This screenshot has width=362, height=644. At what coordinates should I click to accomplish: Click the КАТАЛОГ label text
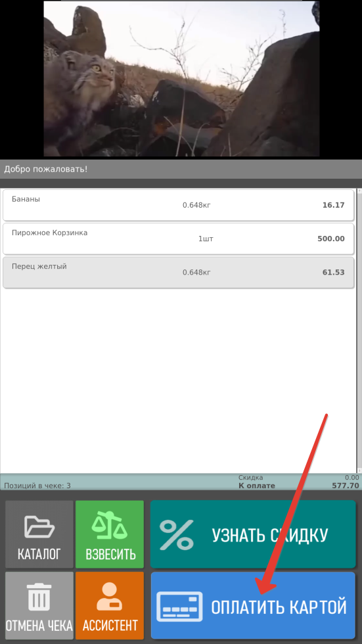(x=39, y=554)
